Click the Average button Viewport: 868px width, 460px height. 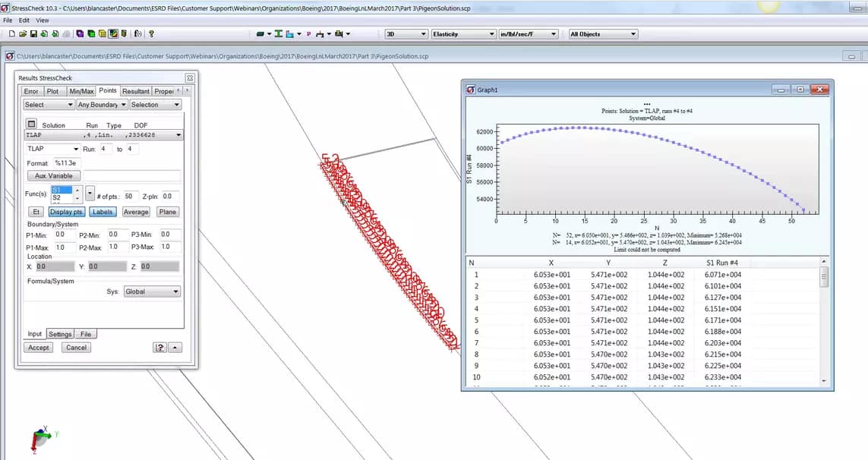coord(136,212)
